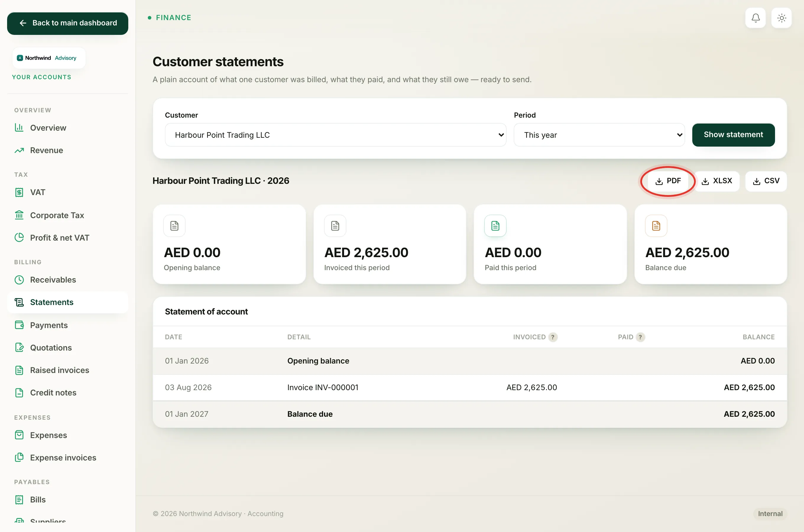Download statement as CSV

point(766,181)
